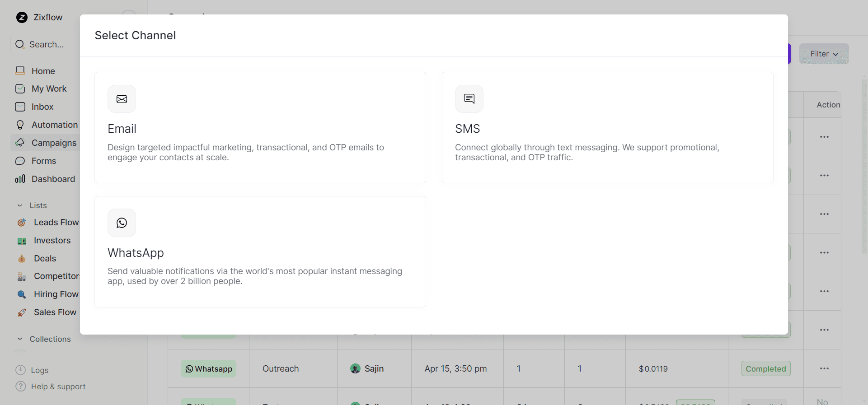The image size is (868, 405).
Task: Open actions menu for Outreach campaign row
Action: point(824,368)
